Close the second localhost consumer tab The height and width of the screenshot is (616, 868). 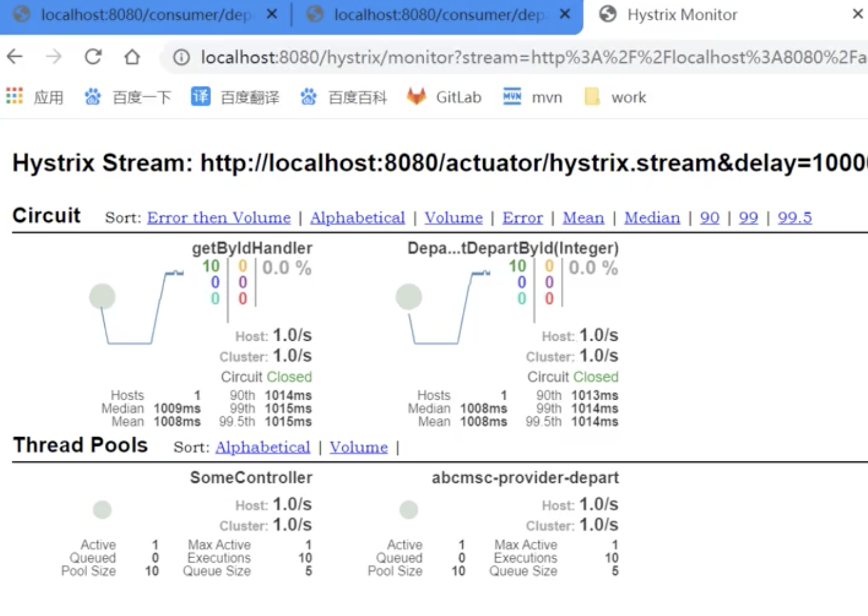point(565,14)
